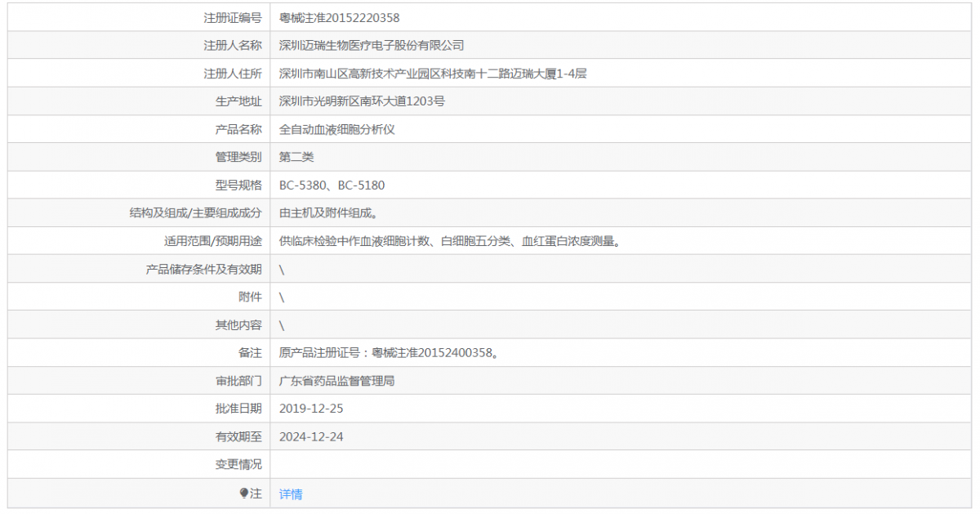
Task: Select the approval date 2019-12-25
Action: coord(311,409)
